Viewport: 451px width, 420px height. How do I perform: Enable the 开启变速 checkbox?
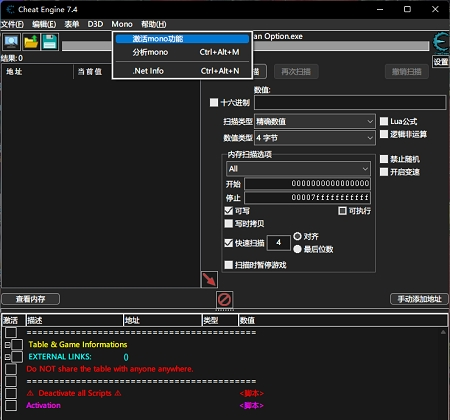[x=384, y=172]
